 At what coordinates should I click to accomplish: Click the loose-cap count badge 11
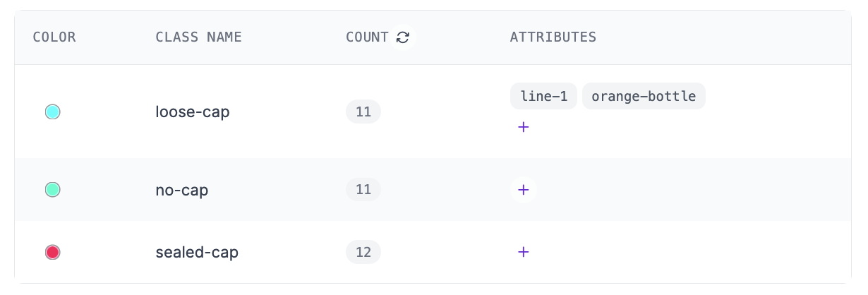pos(363,112)
